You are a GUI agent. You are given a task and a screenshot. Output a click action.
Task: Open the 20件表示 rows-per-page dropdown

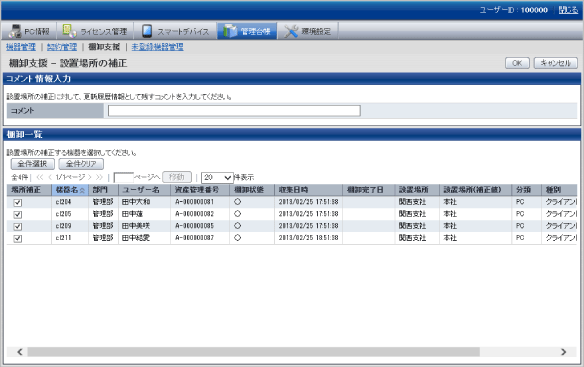[x=217, y=177]
